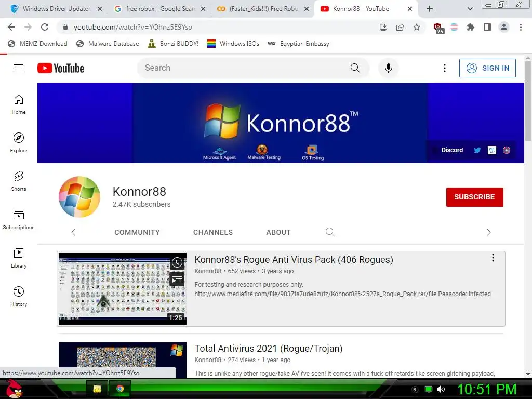Open Explore in sidebar

[19, 143]
